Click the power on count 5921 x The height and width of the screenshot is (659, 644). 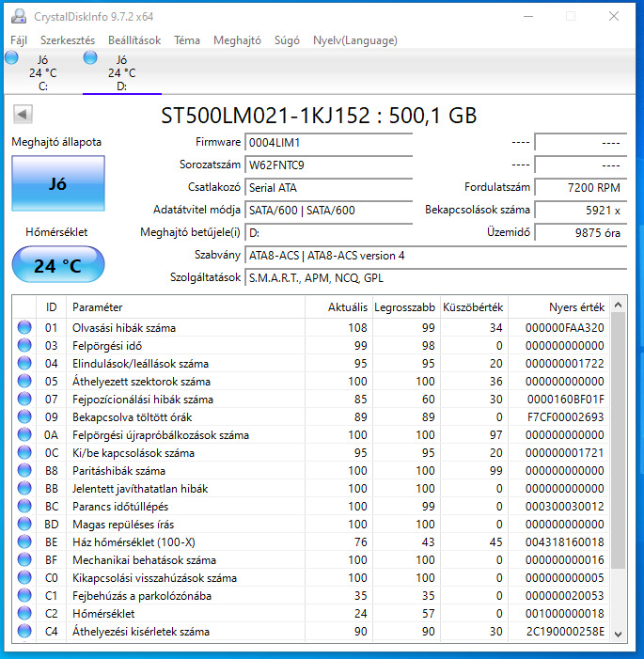[x=580, y=210]
